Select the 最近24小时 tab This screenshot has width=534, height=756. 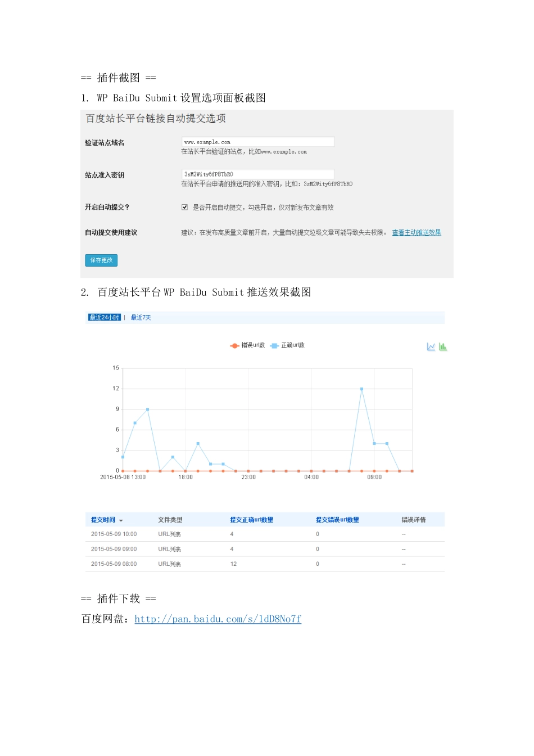[x=105, y=317]
